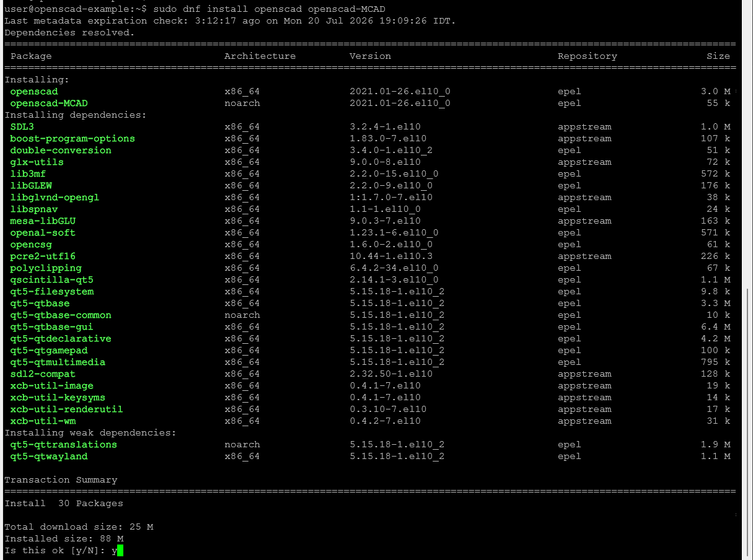Image resolution: width=753 pixels, height=560 pixels.
Task: Click the openal-soft package name
Action: coord(43,233)
